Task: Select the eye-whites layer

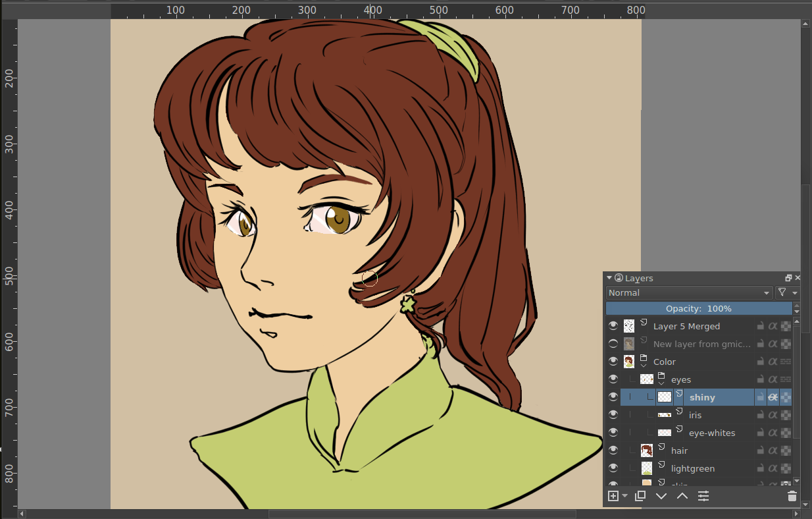Action: pyautogui.click(x=712, y=433)
